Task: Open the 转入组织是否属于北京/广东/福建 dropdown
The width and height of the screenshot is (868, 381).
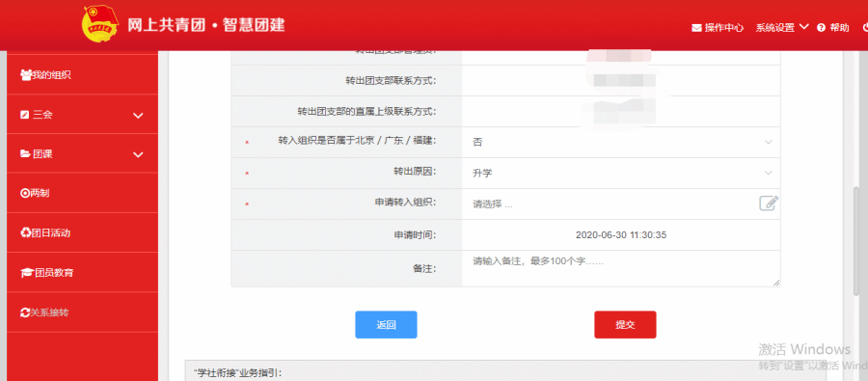Action: pos(621,143)
